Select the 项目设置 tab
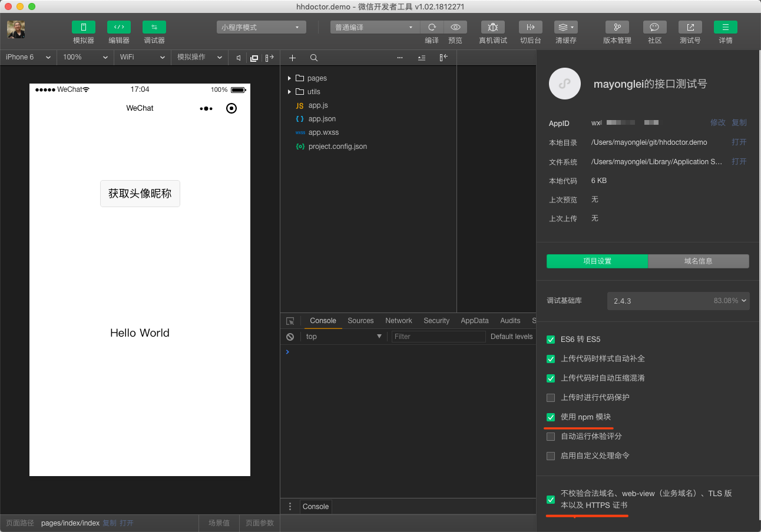This screenshot has height=532, width=761. 597,261
